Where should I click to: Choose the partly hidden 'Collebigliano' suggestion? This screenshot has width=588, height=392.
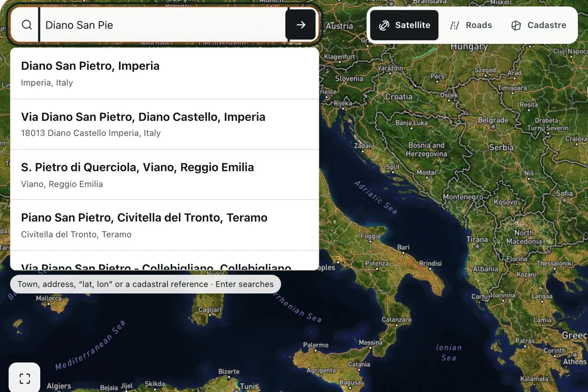click(165, 261)
